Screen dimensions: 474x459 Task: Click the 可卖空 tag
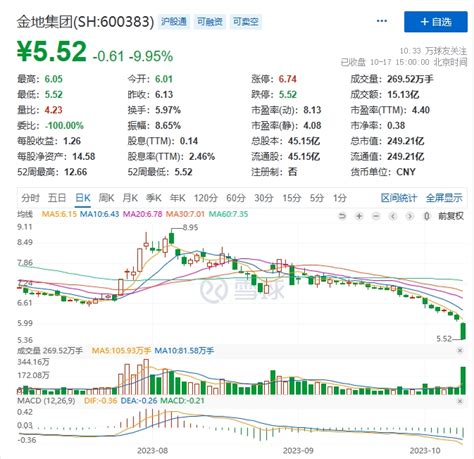coord(246,22)
